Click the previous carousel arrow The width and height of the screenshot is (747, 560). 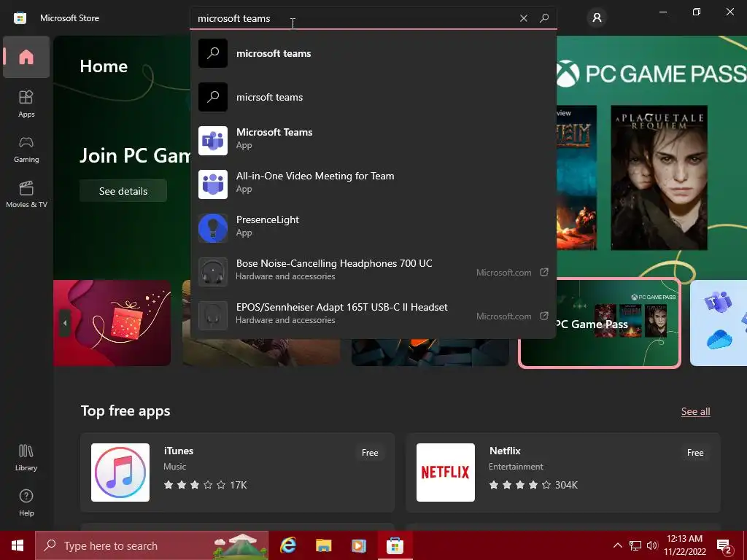coord(65,323)
